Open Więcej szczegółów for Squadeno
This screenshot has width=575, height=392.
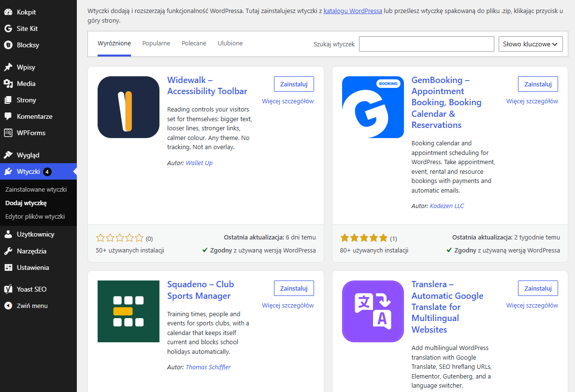click(x=288, y=306)
